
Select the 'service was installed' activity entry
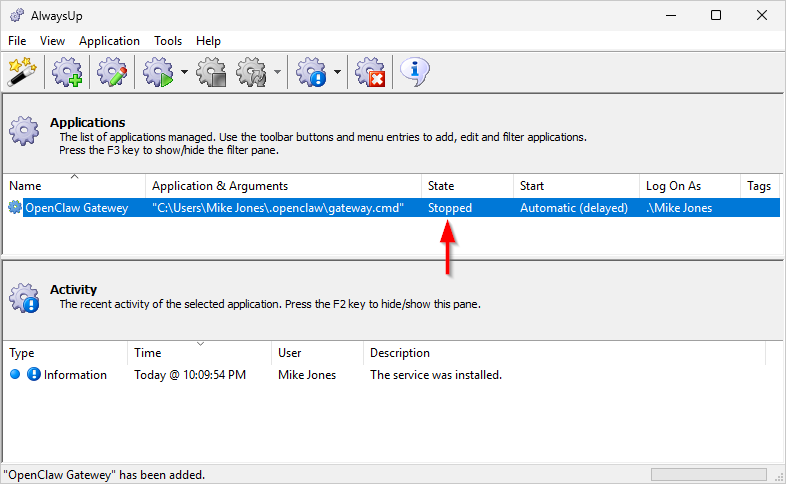435,375
